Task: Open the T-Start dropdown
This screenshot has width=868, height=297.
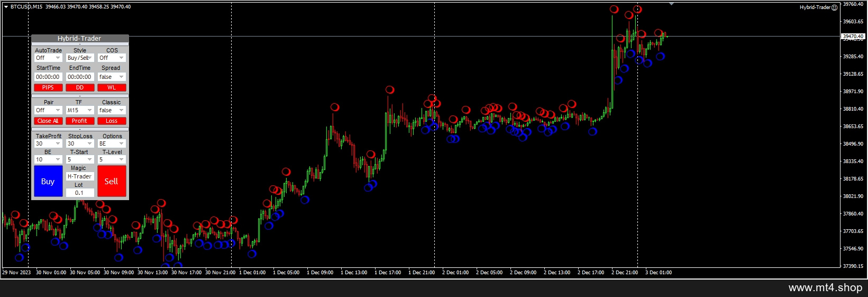Action: [x=80, y=159]
